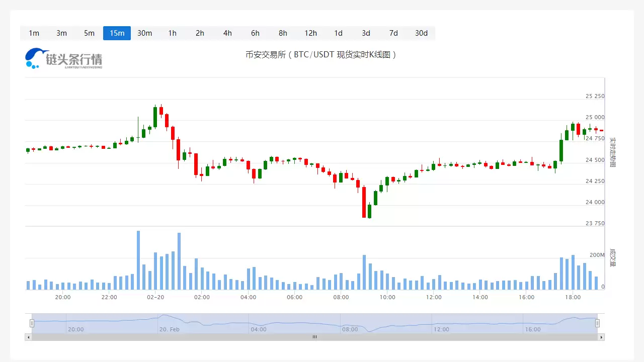This screenshot has width=644, height=362.
Task: Select the 12h interval tab
Action: pos(310,33)
